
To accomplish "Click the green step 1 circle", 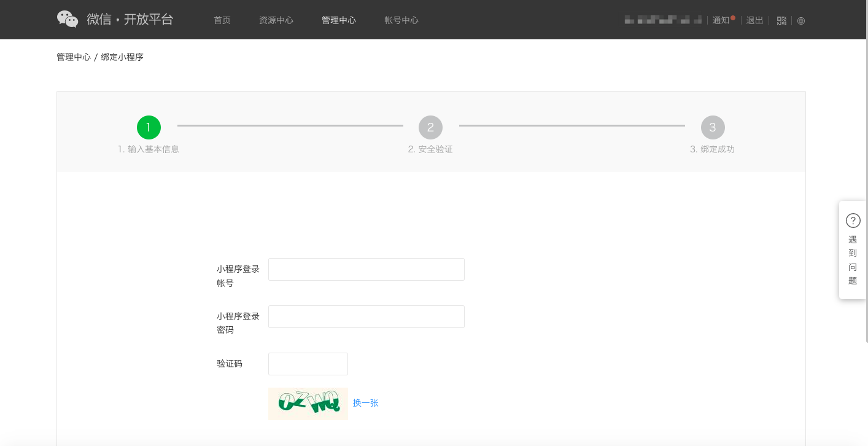I will pos(149,127).
